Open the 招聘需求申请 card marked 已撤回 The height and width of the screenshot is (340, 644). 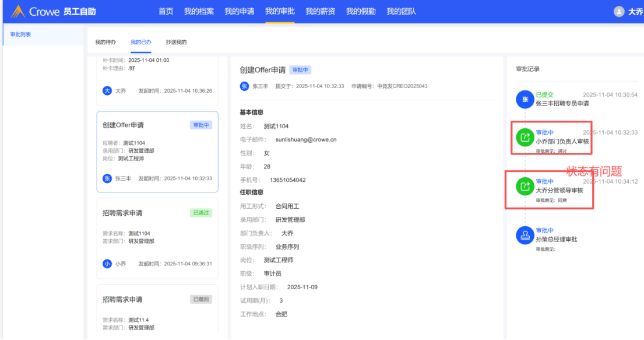tap(157, 309)
